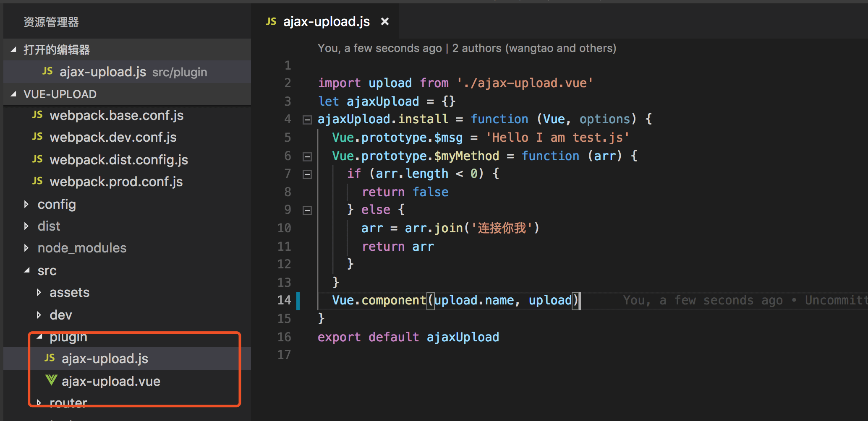Expand the node_modules folder
The width and height of the screenshot is (868, 421).
point(26,248)
